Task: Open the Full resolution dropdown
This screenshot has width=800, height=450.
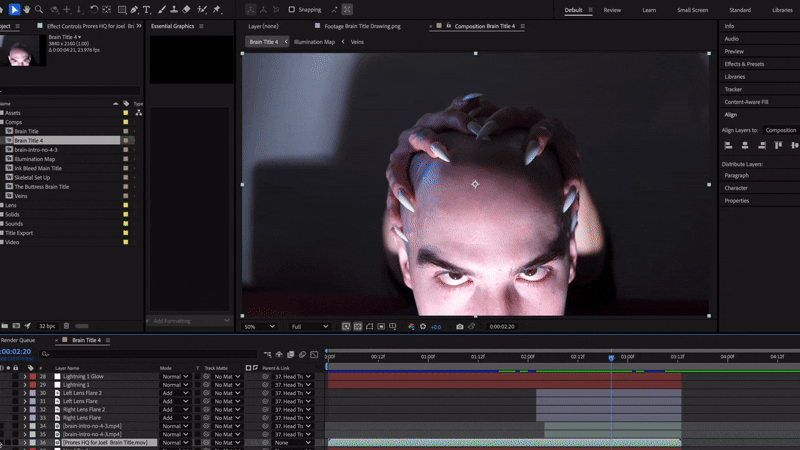Action: pyautogui.click(x=309, y=326)
